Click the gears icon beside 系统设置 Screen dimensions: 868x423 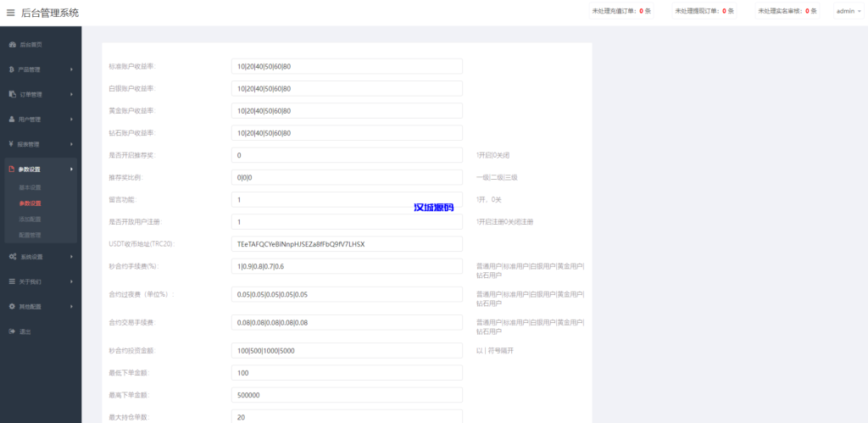13,257
